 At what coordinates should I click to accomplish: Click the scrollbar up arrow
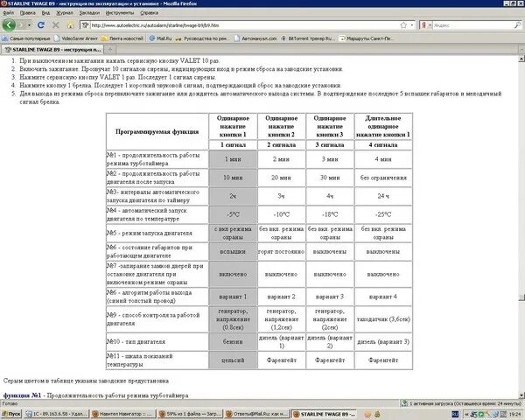pos(521,59)
